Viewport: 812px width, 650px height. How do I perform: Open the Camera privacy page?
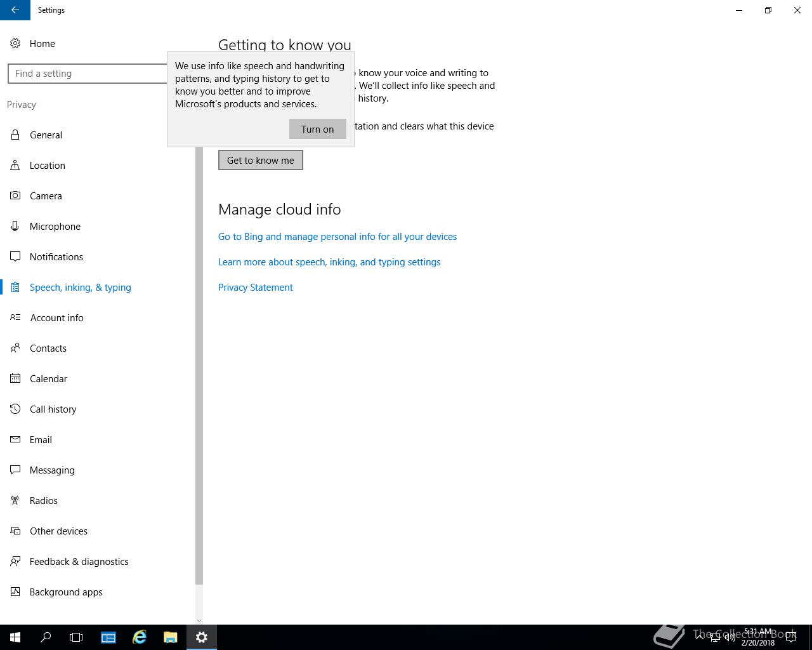click(98, 196)
